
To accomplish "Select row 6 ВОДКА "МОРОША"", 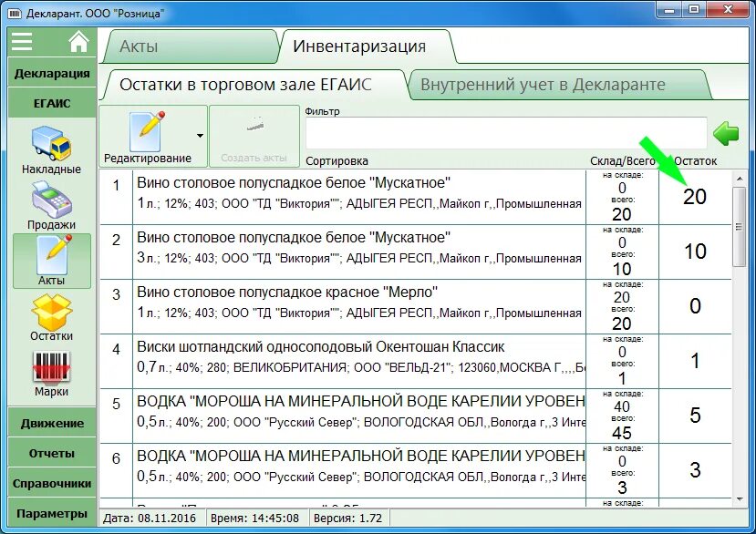I will pos(415,470).
